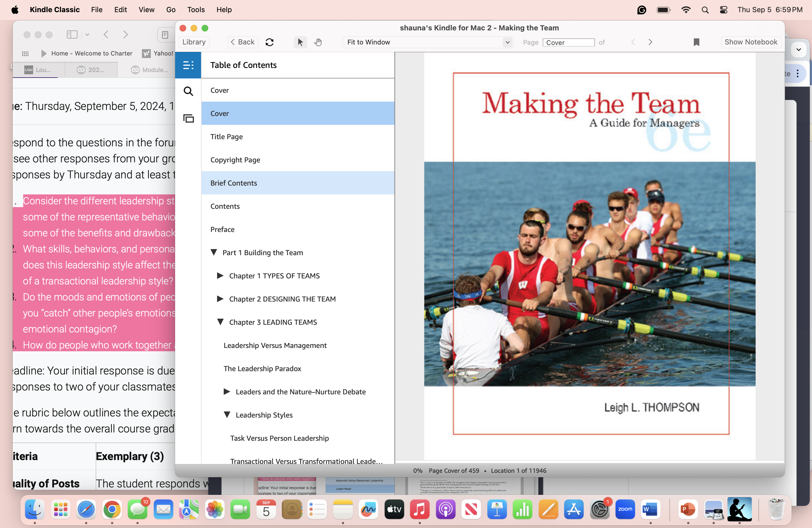Click the sync refresh icon

click(270, 42)
